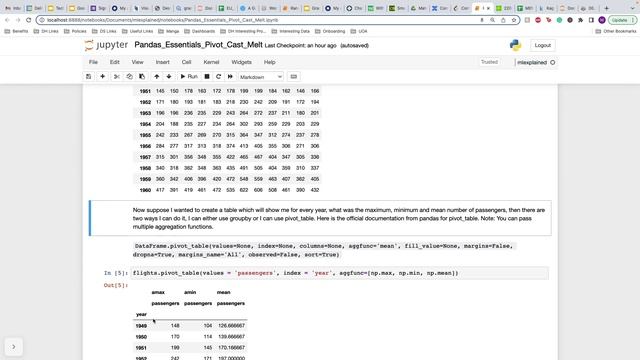Click the Jupyter logo

(106, 45)
